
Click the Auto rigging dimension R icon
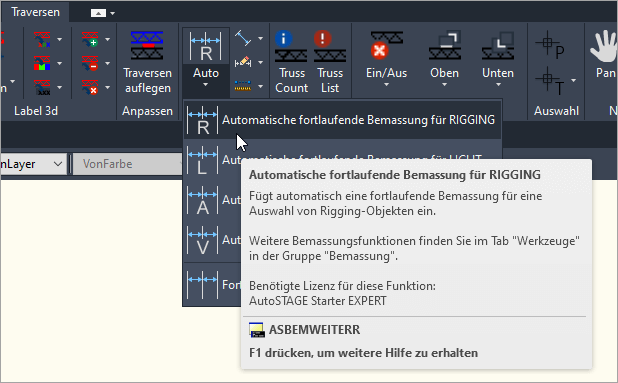coord(205,46)
